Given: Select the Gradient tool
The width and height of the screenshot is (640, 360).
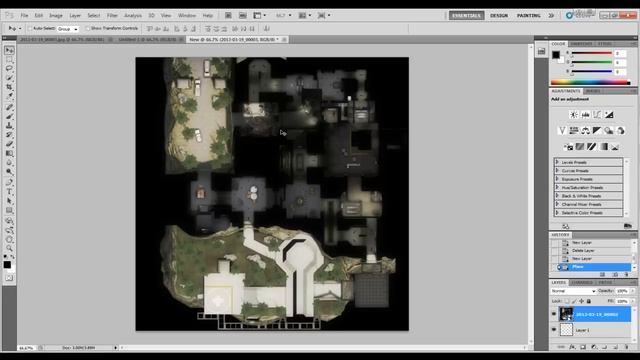Looking at the screenshot, I should point(9,153).
